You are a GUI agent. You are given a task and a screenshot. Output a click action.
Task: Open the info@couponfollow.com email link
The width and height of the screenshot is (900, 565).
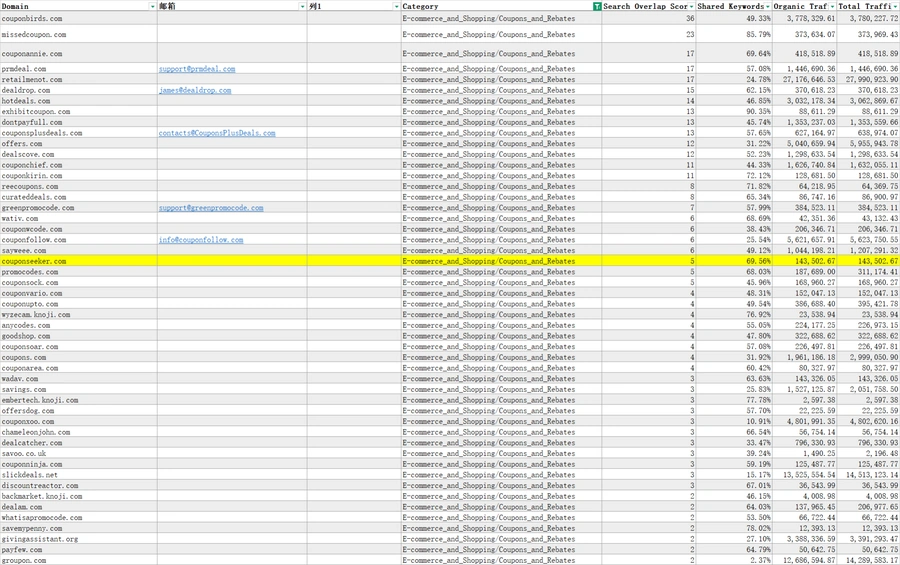[201, 240]
